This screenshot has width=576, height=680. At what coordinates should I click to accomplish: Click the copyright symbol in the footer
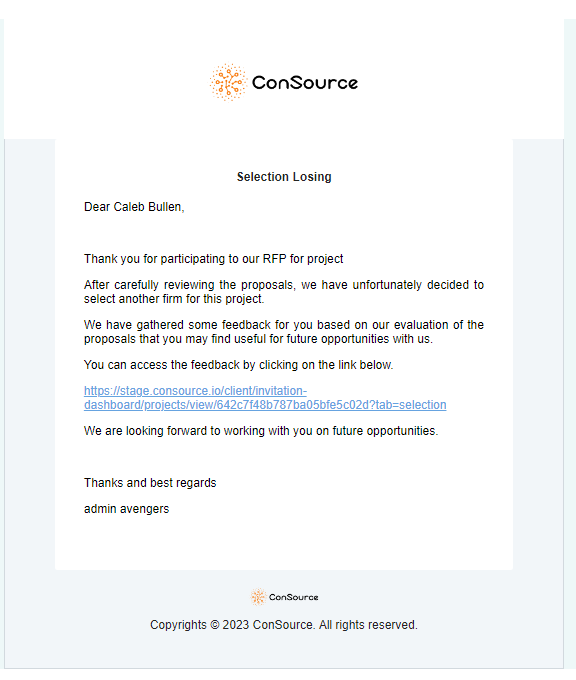point(215,625)
